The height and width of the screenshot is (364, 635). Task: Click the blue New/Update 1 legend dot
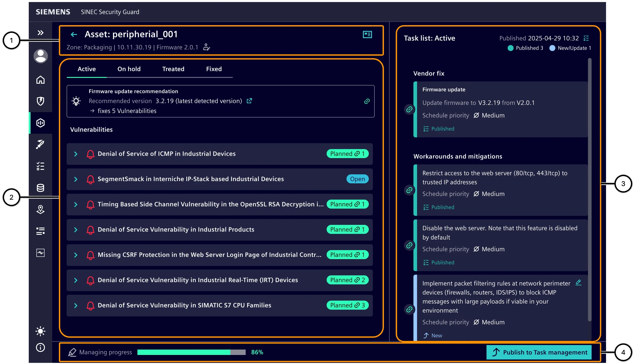(552, 48)
